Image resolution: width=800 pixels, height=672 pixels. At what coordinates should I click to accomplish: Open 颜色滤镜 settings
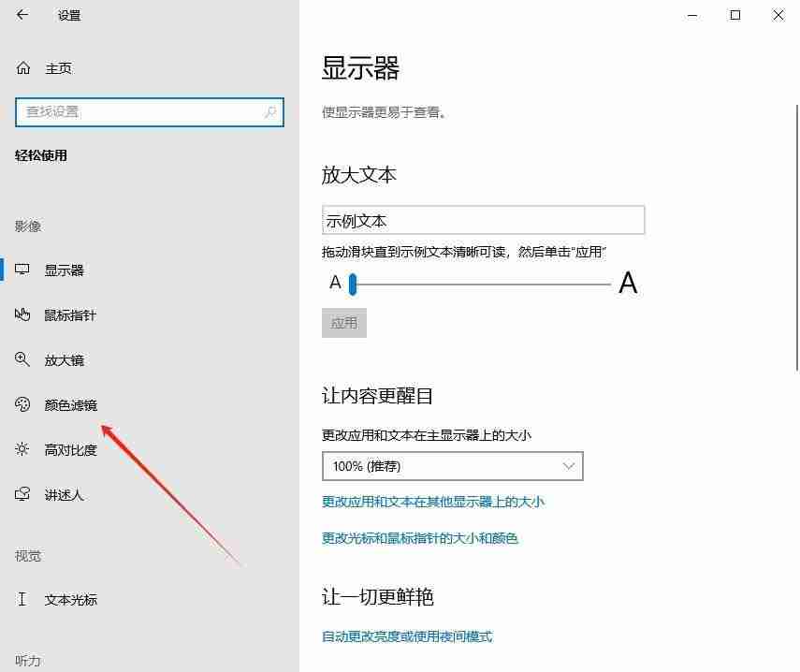pyautogui.click(x=66, y=404)
